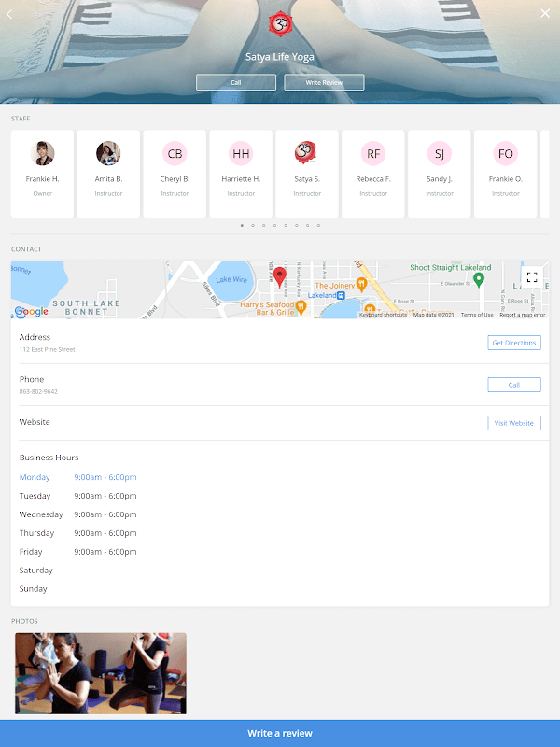The image size is (560, 747).
Task: Click the Write a review bottom bar
Action: pyautogui.click(x=280, y=733)
